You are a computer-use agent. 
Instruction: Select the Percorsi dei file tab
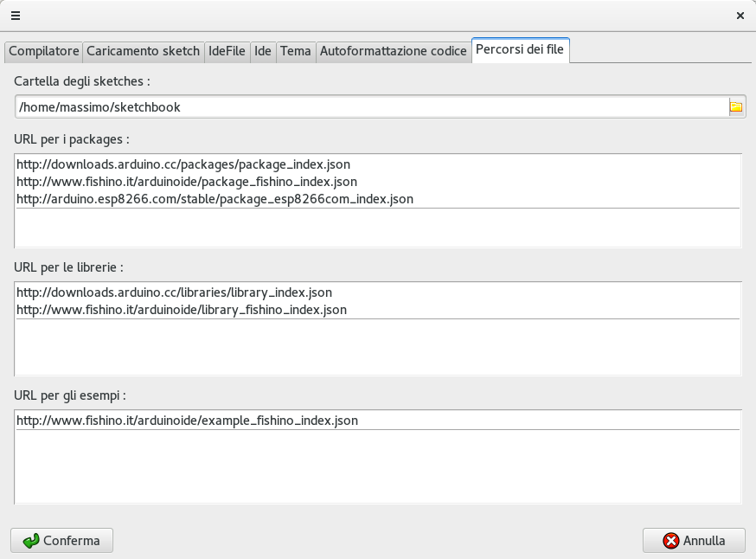point(520,51)
